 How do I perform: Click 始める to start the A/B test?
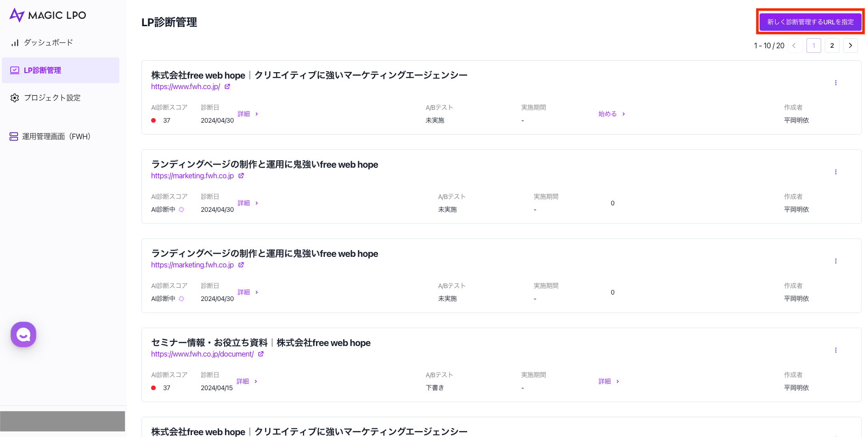coord(612,114)
